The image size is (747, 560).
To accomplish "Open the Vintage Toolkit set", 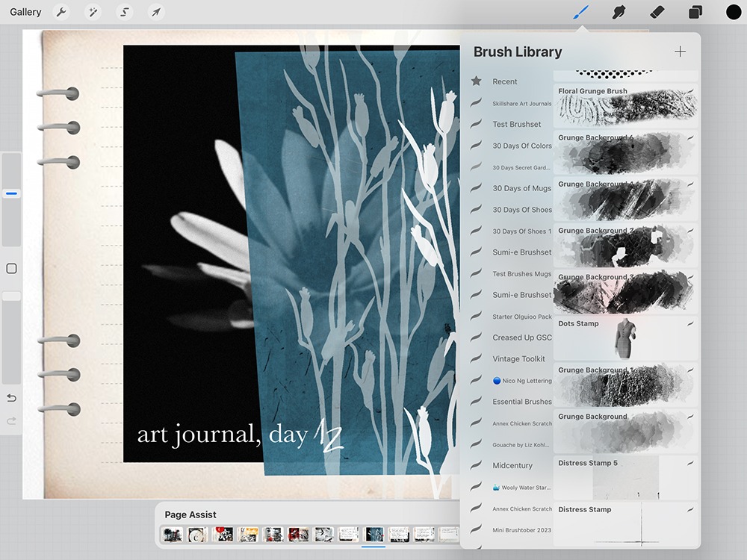I will (519, 359).
